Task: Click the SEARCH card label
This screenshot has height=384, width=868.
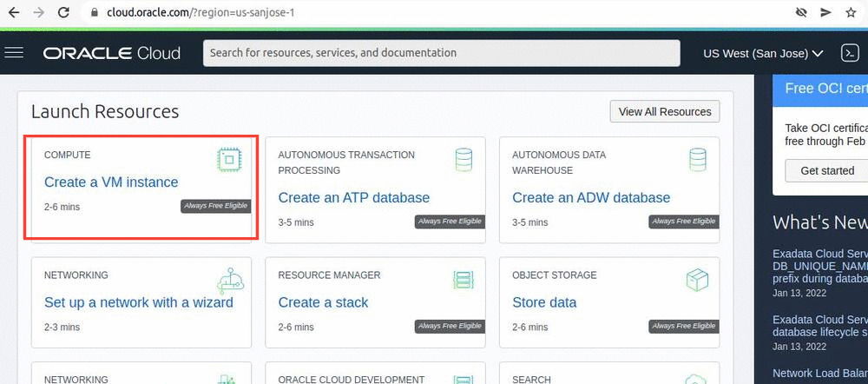Action: point(531,380)
